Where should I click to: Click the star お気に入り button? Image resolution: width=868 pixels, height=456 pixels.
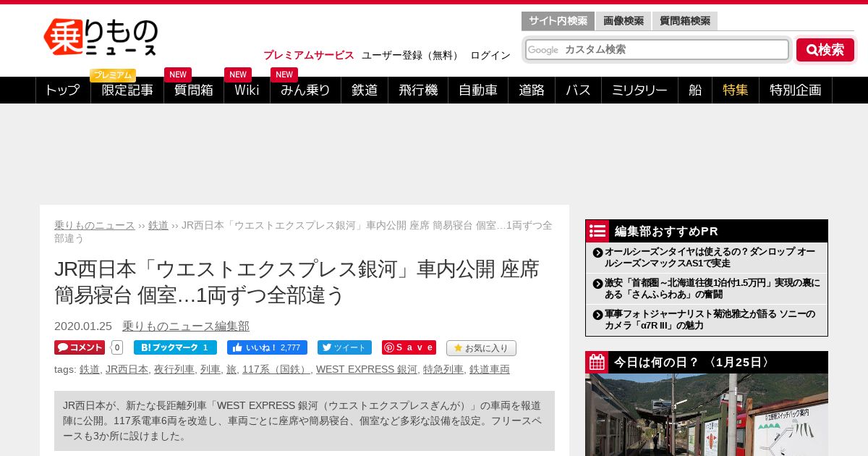[481, 348]
